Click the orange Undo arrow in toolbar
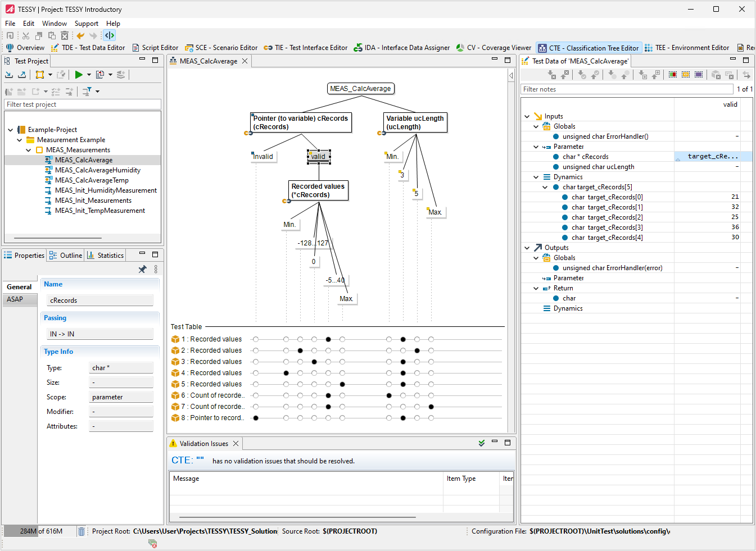The width and height of the screenshot is (756, 551). point(80,35)
